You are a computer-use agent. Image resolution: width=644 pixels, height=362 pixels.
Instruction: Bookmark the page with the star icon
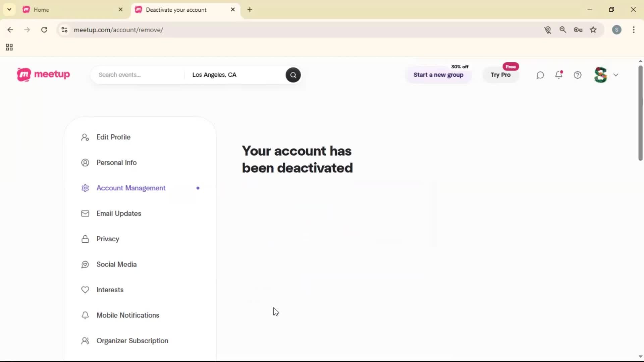pyautogui.click(x=593, y=30)
